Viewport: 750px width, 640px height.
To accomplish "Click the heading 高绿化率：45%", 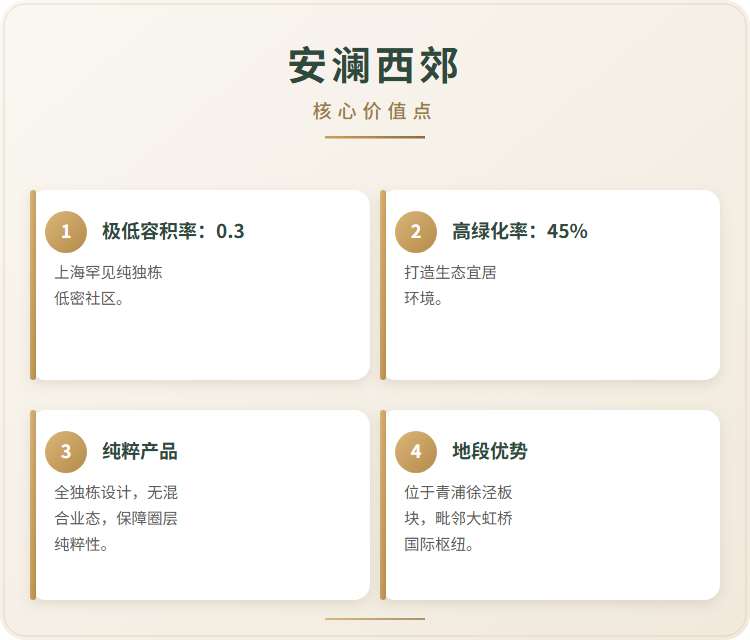I will [x=520, y=232].
